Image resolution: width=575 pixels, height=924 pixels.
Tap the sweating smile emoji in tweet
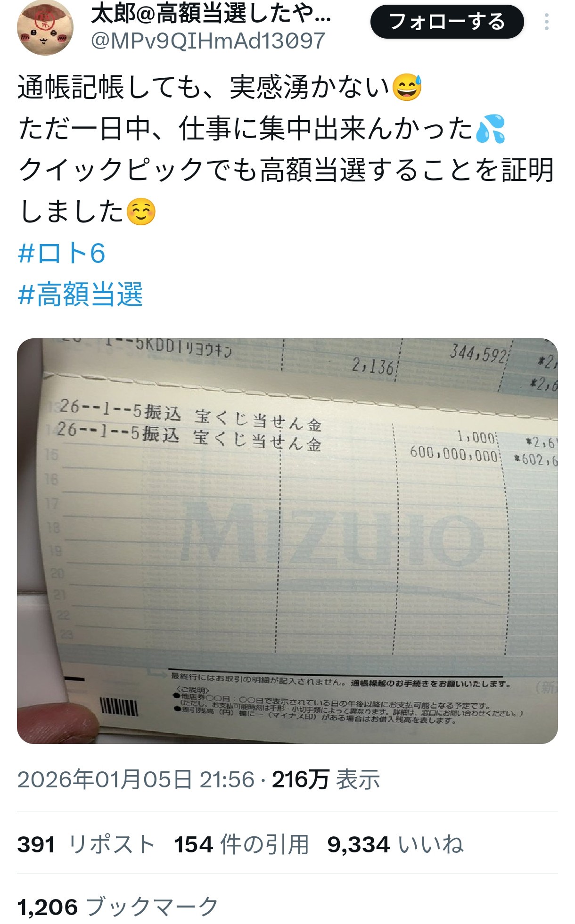click(407, 88)
